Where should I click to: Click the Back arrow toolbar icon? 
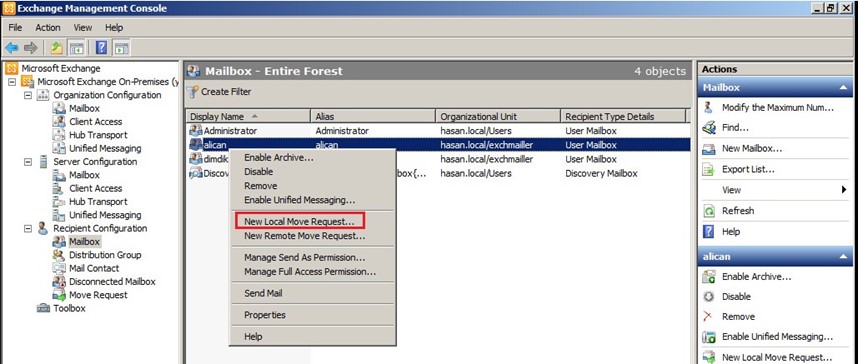[11, 48]
